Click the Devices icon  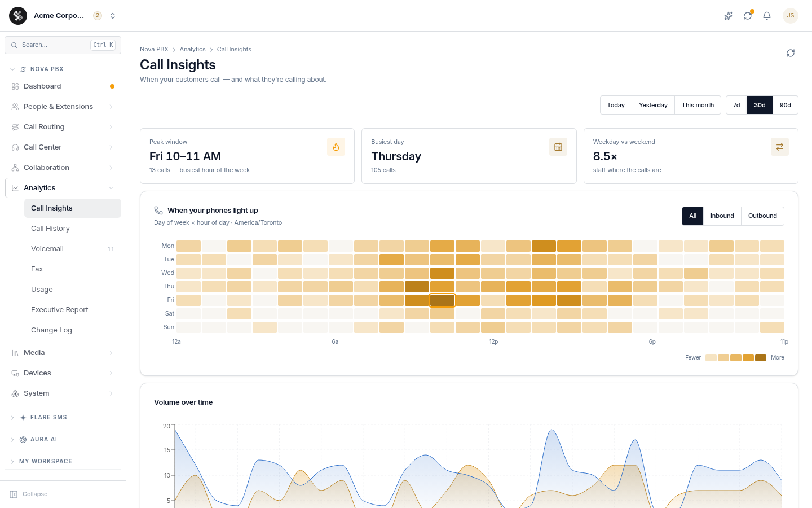pyautogui.click(x=15, y=373)
